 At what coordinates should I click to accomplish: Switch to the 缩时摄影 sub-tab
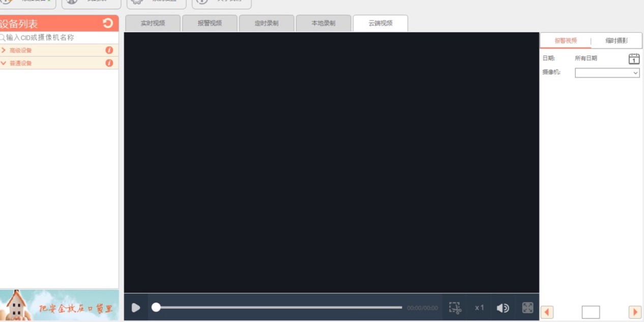tap(617, 41)
